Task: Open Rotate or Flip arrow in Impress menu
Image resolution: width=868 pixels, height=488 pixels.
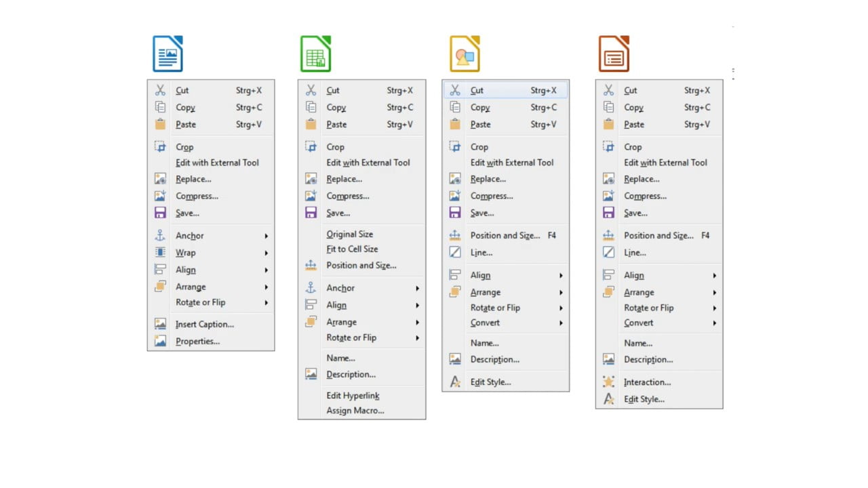Action: [715, 308]
